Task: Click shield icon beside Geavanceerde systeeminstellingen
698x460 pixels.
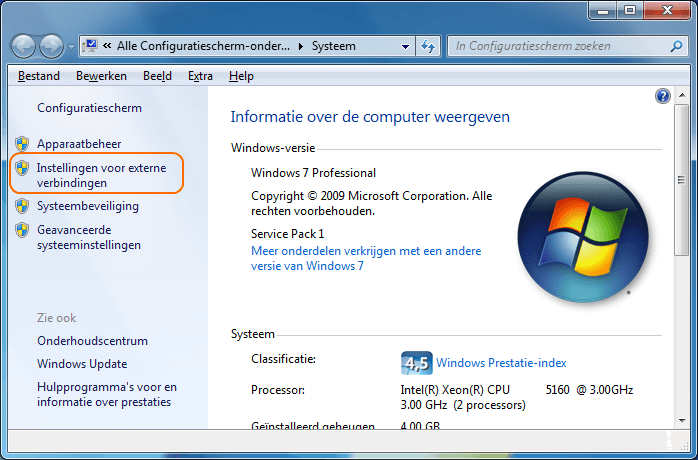Action: (x=22, y=230)
